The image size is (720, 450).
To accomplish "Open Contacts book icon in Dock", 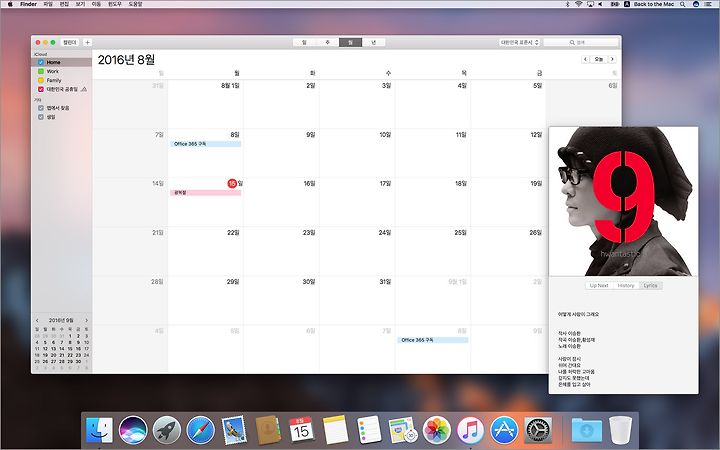I will (268, 430).
